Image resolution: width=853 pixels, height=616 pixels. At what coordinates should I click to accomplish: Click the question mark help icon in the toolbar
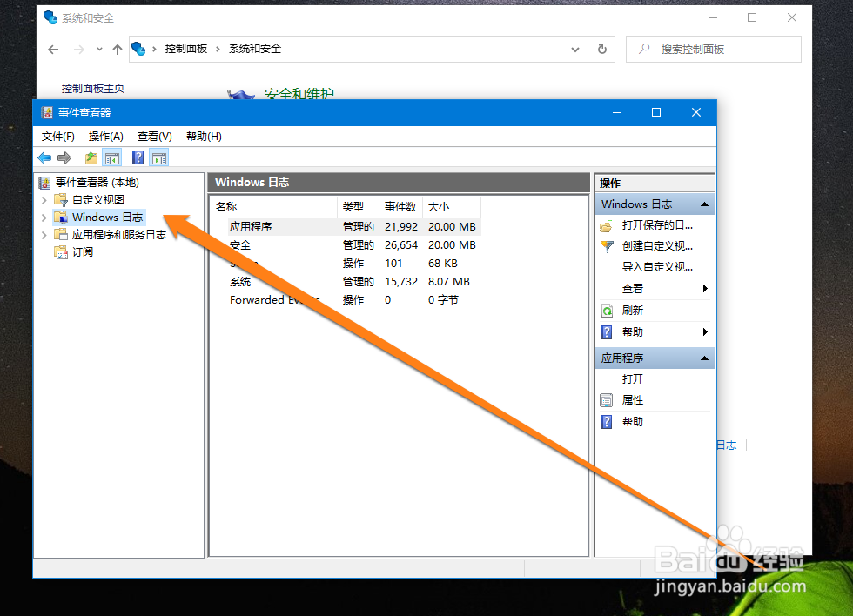point(138,157)
